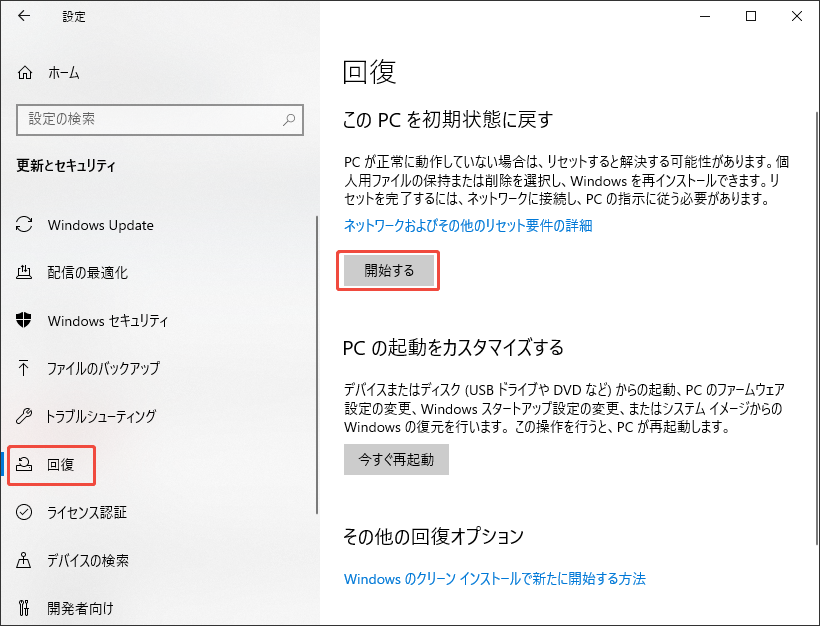
Task: Open トラブルシューティング page
Action: click(x=101, y=416)
